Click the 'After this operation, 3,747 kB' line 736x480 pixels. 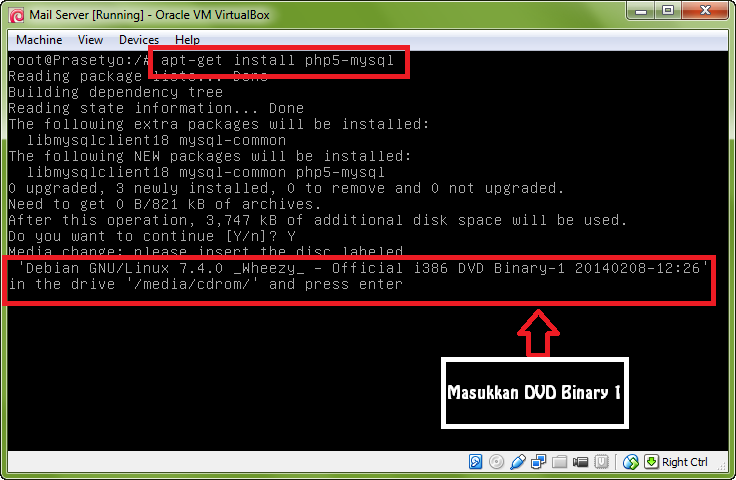click(x=318, y=220)
